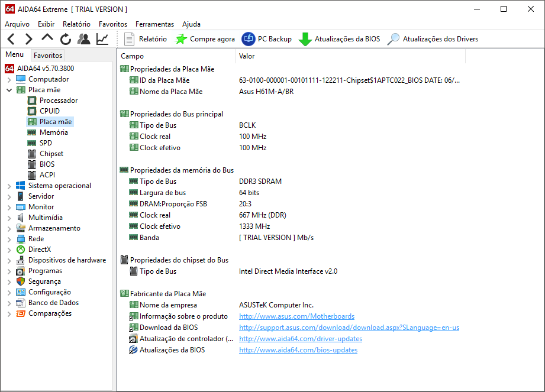Screen dimensions: 545x392
Task: Select the CPUID icon in the tree
Action: point(32,111)
